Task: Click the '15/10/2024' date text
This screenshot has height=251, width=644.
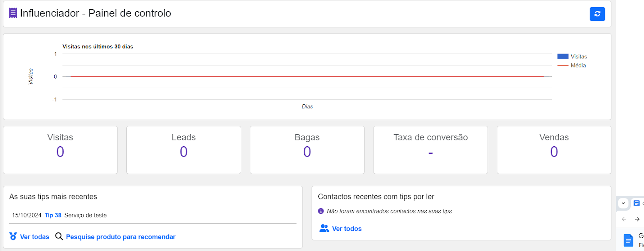Action: [x=27, y=215]
